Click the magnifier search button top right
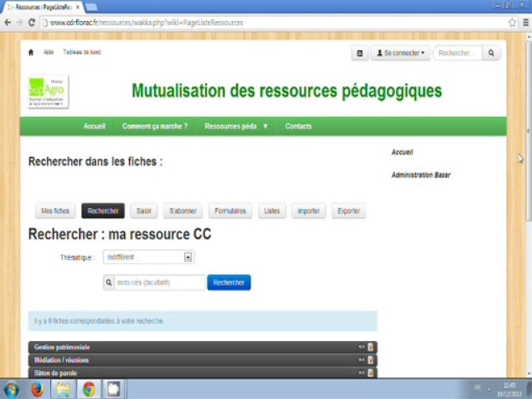This screenshot has width=532, height=399. click(491, 53)
